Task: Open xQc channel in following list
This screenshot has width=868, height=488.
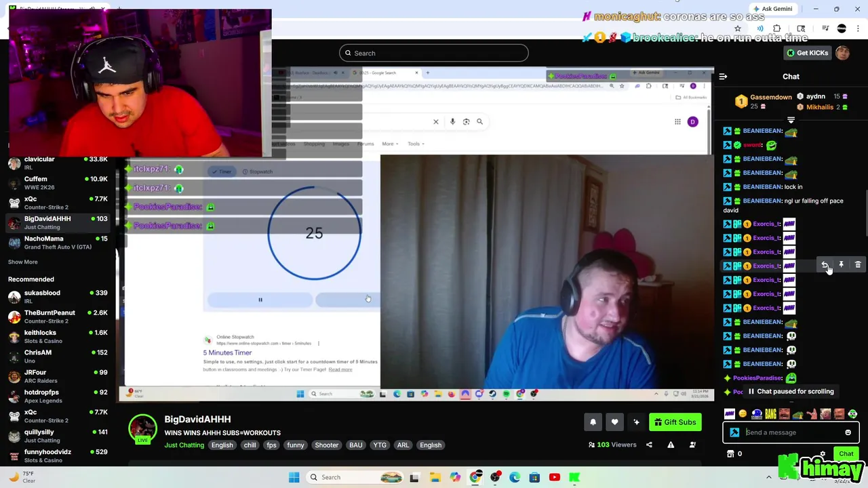Action: [x=58, y=203]
